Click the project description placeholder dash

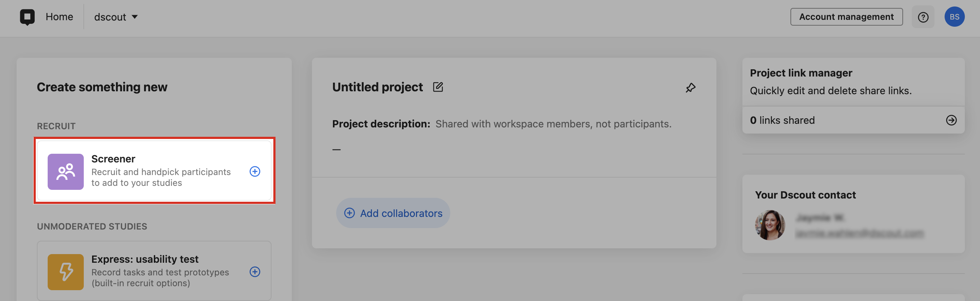tap(336, 150)
